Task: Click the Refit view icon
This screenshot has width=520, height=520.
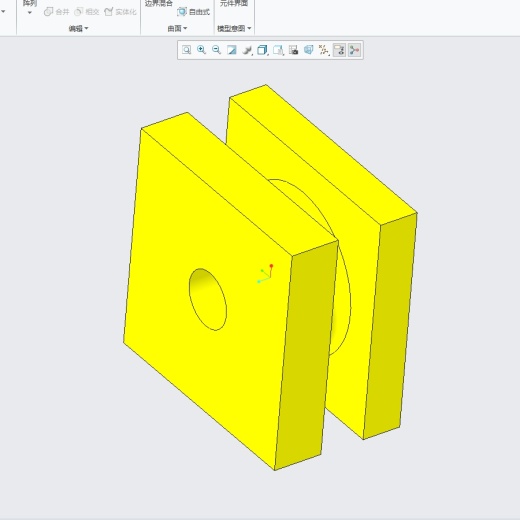Action: coord(186,50)
